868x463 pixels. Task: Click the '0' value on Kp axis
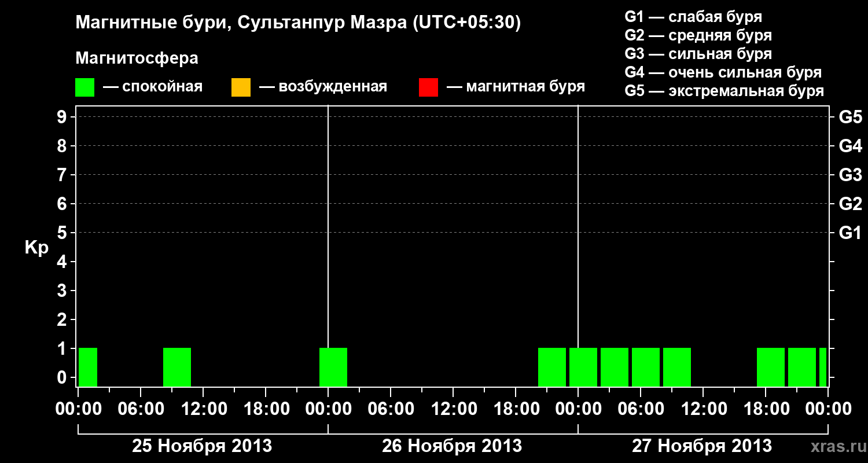[63, 377]
